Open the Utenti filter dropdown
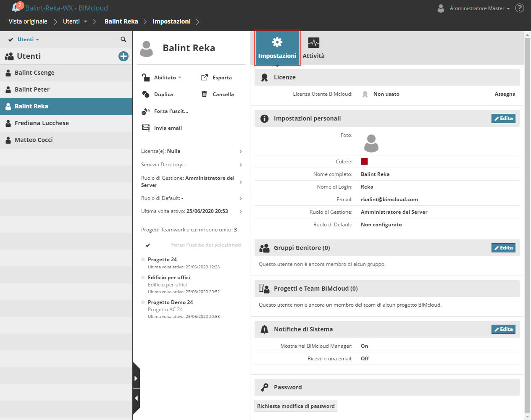 coord(28,39)
